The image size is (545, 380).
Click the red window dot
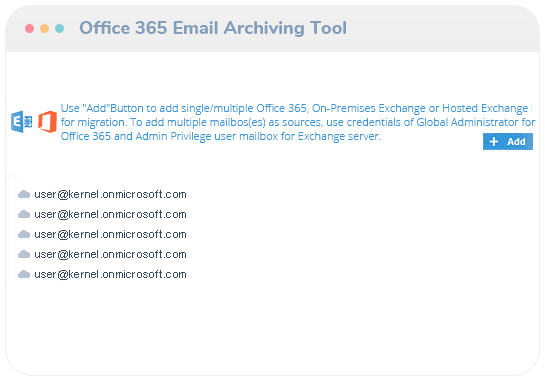pos(30,29)
